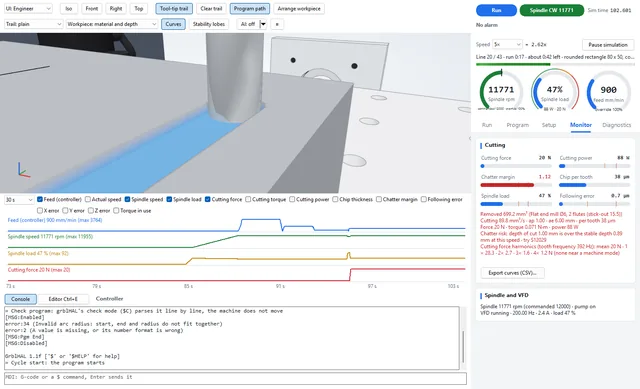Switch to the Program tab
This screenshot has width=640, height=389.
518,125
